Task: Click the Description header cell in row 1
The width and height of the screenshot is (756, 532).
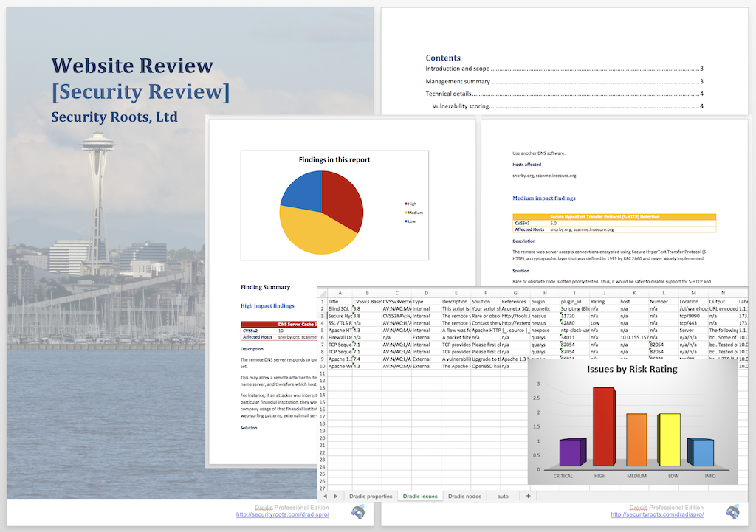Action: (x=456, y=302)
